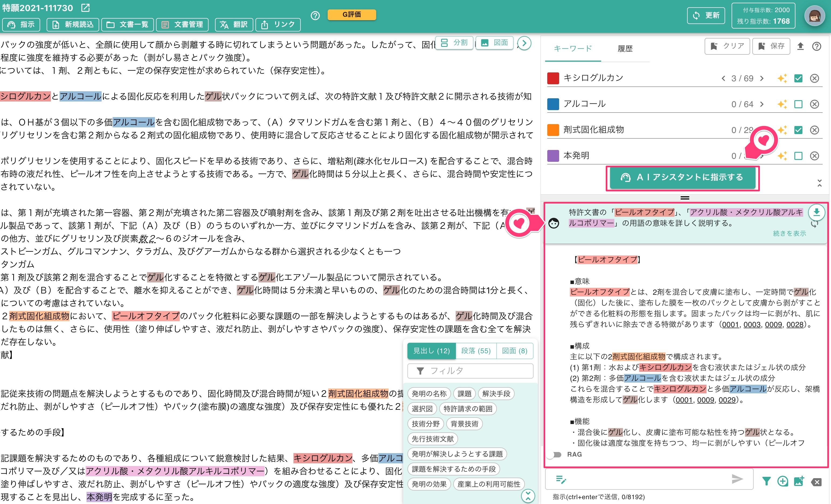The height and width of the screenshot is (504, 831).
Task: Click the AI sparkle icon for 本発明
Action: coord(782,156)
